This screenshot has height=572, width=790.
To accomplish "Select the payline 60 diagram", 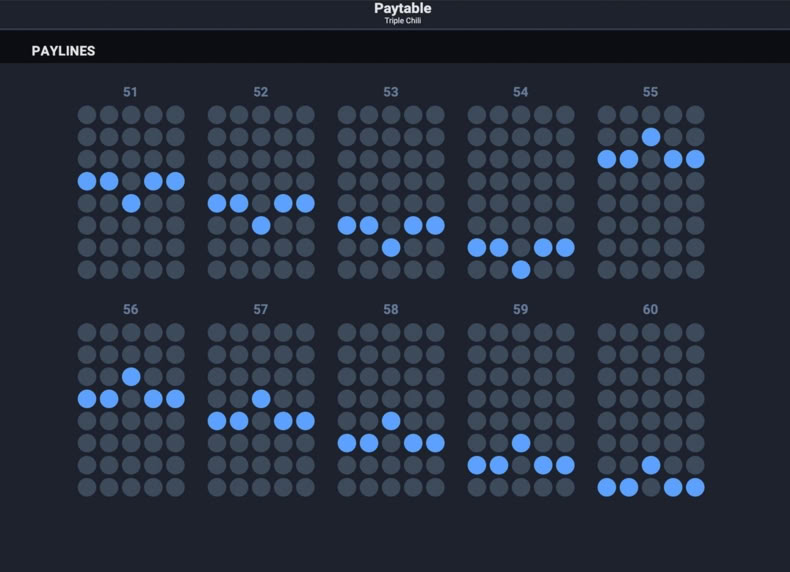I will (651, 410).
